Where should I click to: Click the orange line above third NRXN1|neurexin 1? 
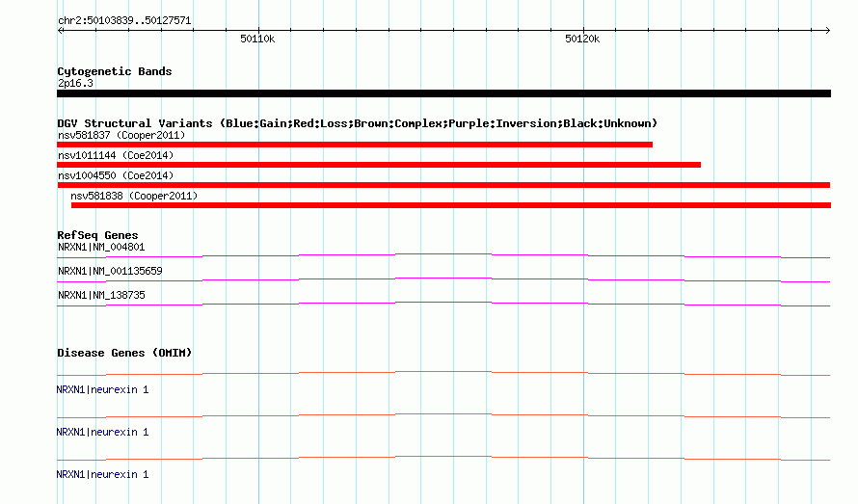pyautogui.click(x=443, y=458)
